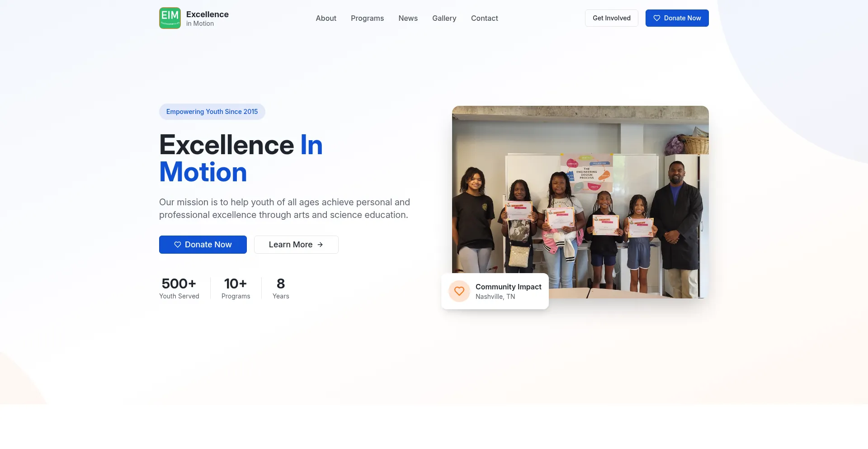
Task: Open the News section
Action: (x=408, y=18)
